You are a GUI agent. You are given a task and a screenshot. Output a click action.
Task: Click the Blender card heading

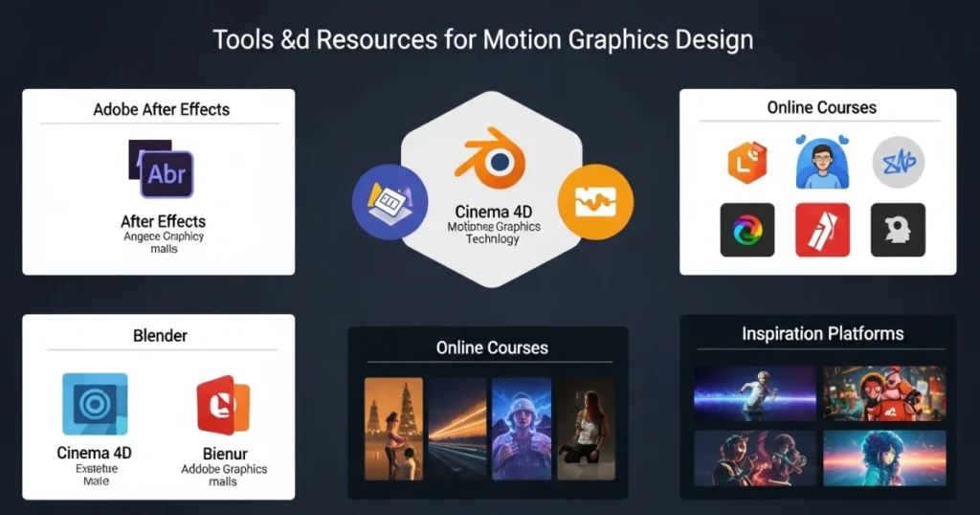160,336
